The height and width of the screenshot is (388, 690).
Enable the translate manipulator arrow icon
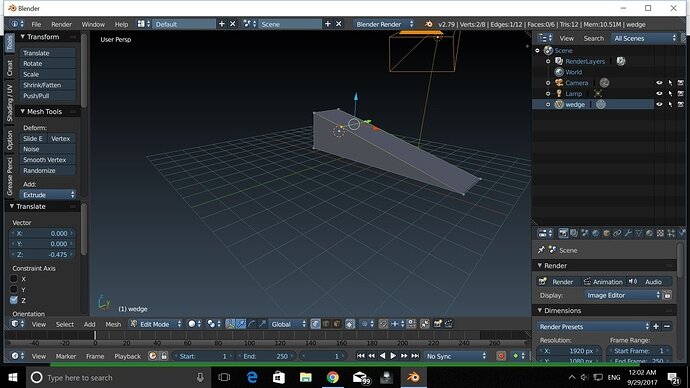coord(241,324)
